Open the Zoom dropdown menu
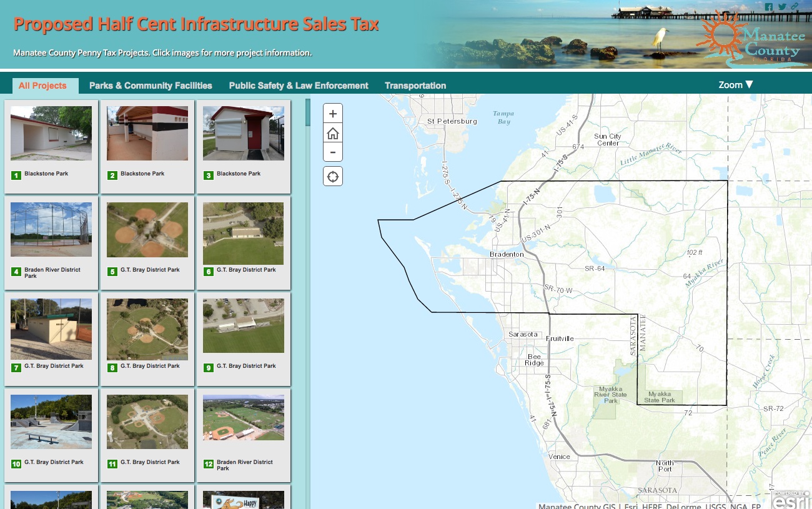 point(736,85)
